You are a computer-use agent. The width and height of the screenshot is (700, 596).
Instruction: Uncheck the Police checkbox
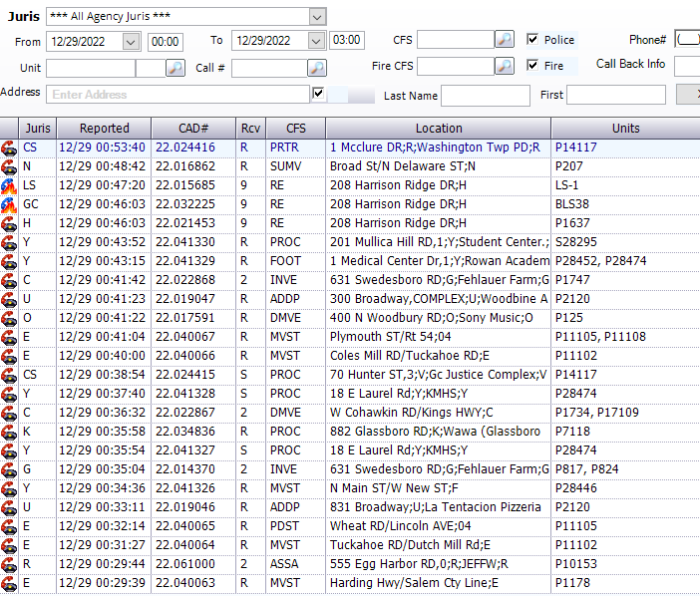pyautogui.click(x=532, y=39)
